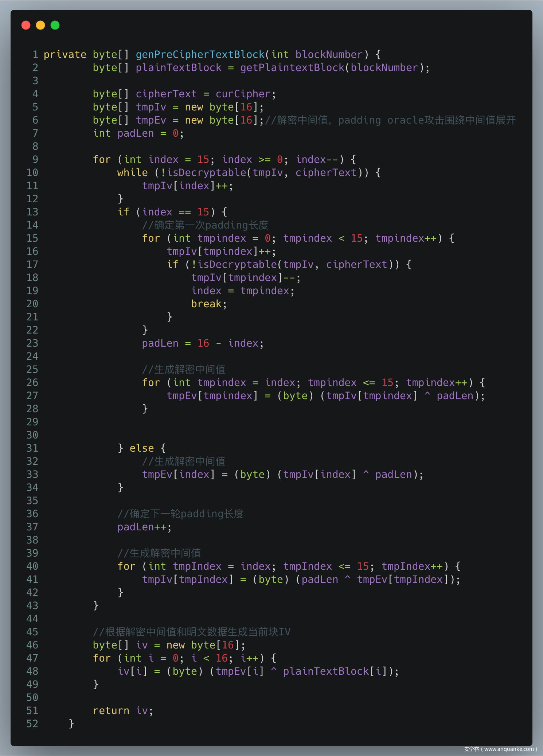Click the comment on line 32
Viewport: 543px width, 756px height.
coord(184,461)
